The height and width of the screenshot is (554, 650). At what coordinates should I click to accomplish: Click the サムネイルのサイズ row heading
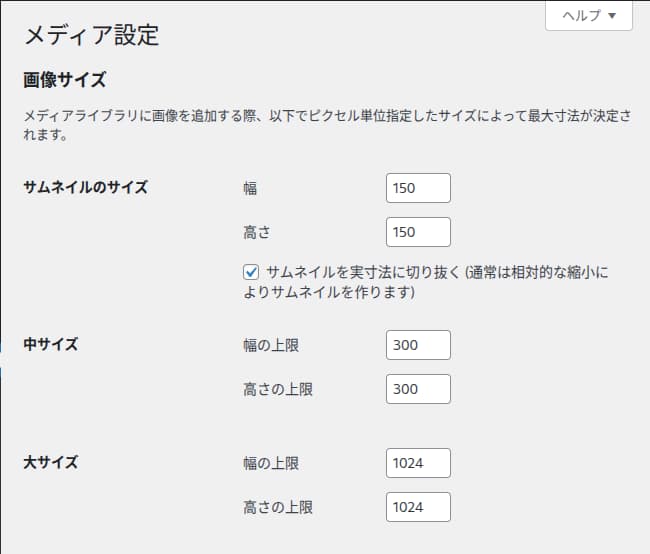pos(85,187)
